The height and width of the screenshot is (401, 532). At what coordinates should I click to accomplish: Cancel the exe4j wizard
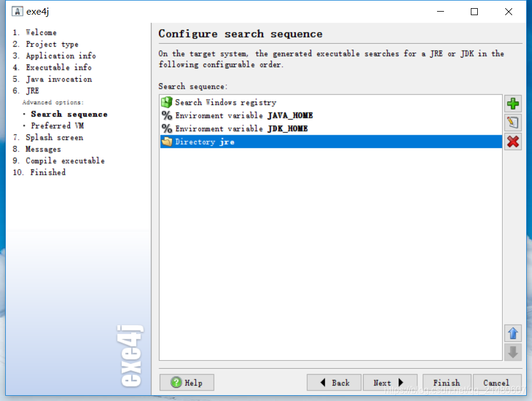(496, 382)
